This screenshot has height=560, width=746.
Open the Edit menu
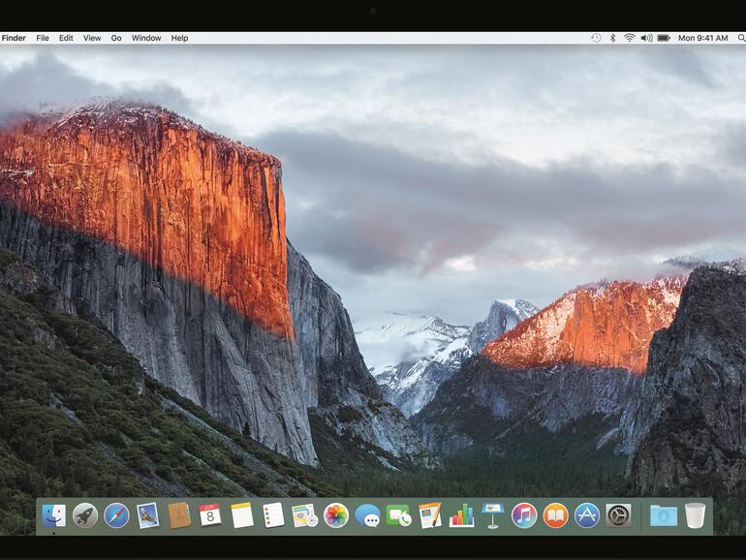click(66, 38)
